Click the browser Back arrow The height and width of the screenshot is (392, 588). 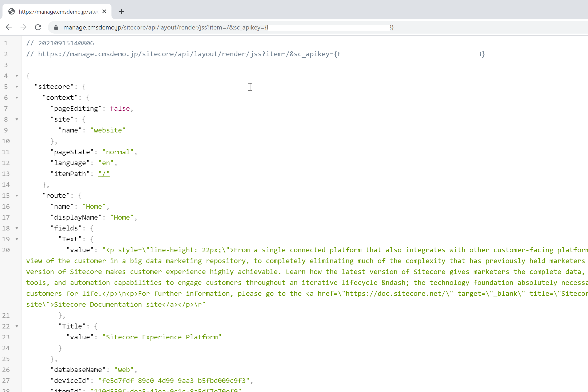click(x=9, y=27)
